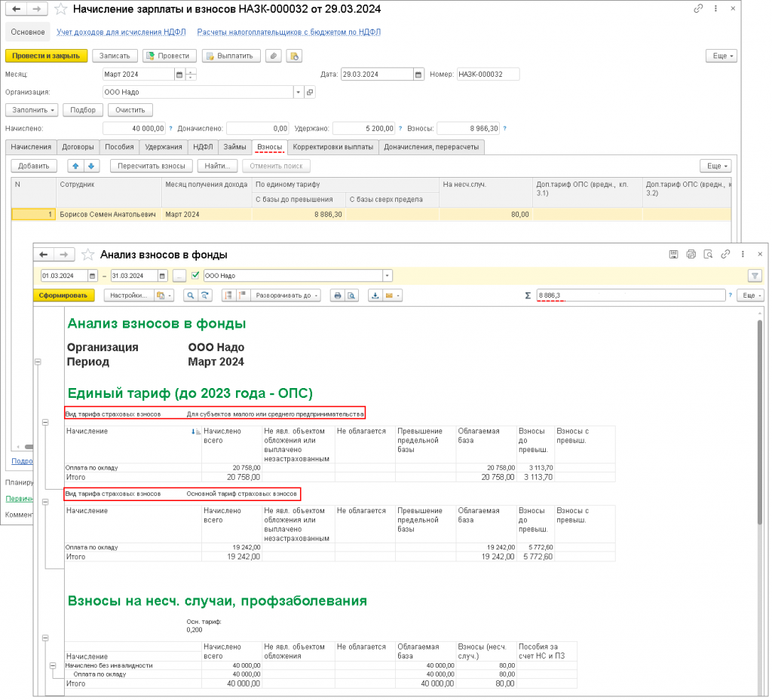This screenshot has height=700, width=772.
Task: Print the report from the title bar icon
Action: [x=691, y=255]
